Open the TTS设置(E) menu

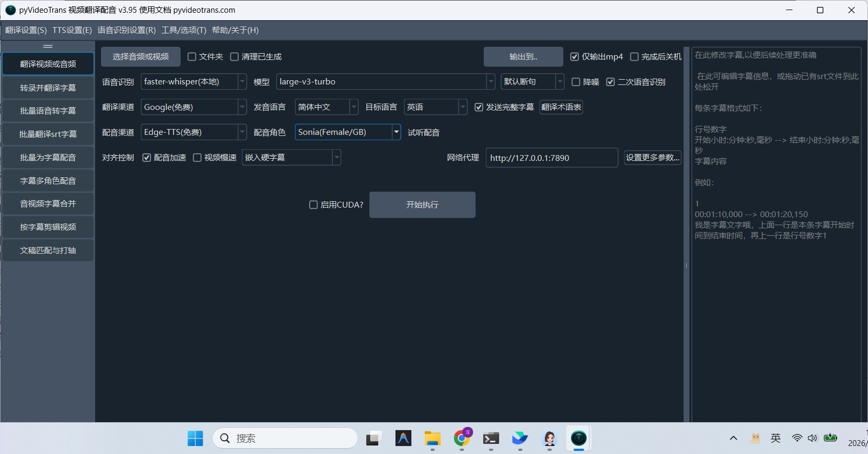pos(72,30)
